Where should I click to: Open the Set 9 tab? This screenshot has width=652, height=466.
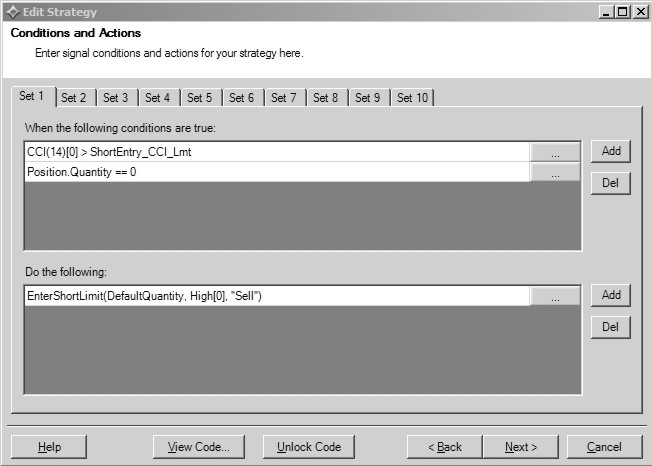point(370,98)
